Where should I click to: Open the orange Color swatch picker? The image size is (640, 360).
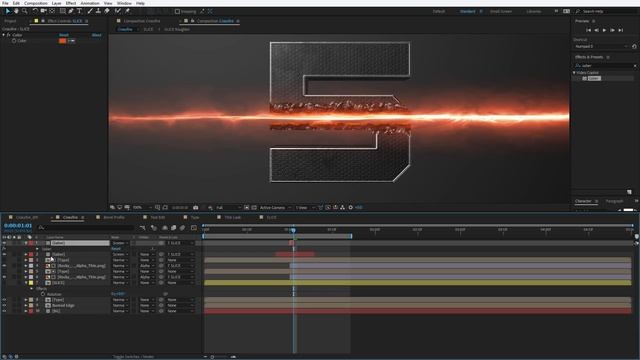point(62,41)
